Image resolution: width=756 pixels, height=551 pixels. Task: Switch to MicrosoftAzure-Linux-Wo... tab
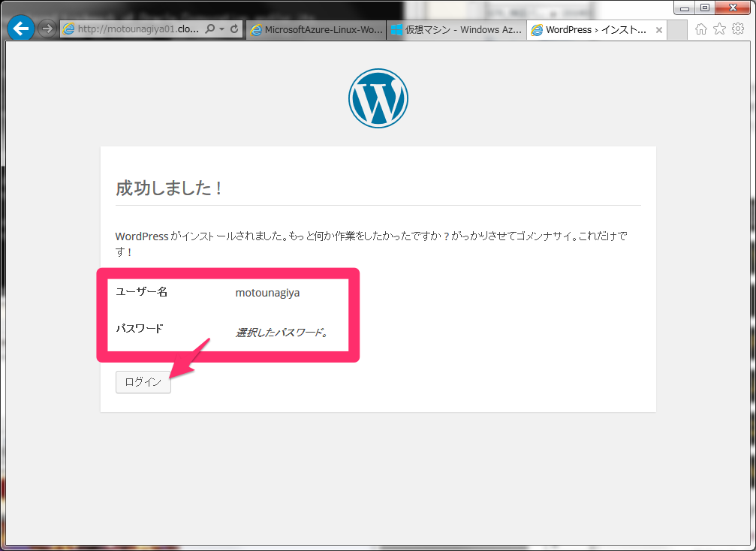(316, 30)
